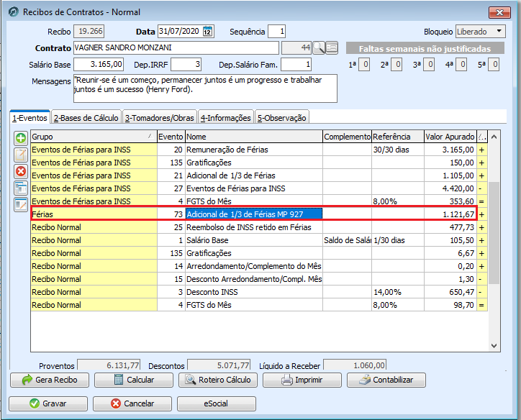The height and width of the screenshot is (420, 521).
Task: Click the edit event notepad icon
Action: click(21, 155)
